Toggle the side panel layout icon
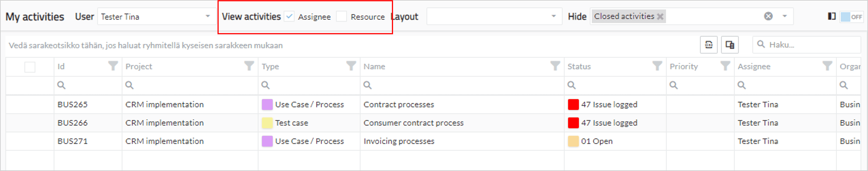The width and height of the screenshot is (868, 171). (x=832, y=16)
